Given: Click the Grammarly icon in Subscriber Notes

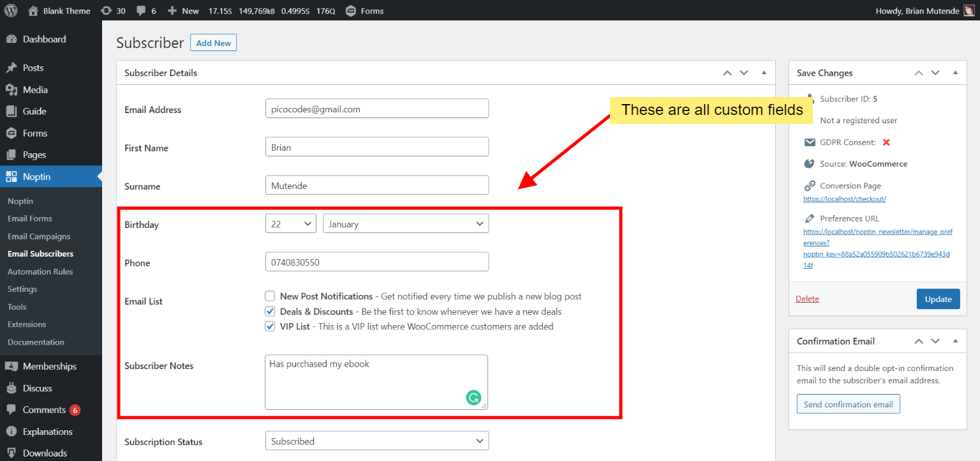Looking at the screenshot, I should [x=473, y=397].
